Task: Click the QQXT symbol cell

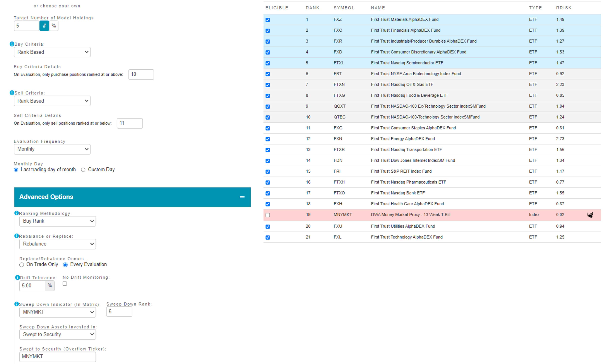Action: (340, 106)
